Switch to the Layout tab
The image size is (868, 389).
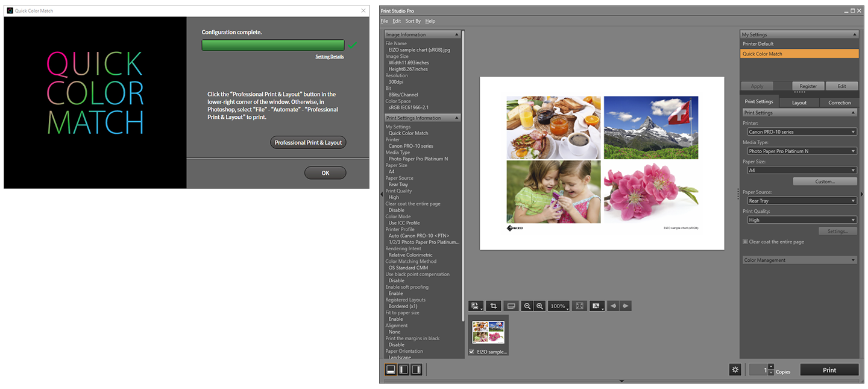799,103
